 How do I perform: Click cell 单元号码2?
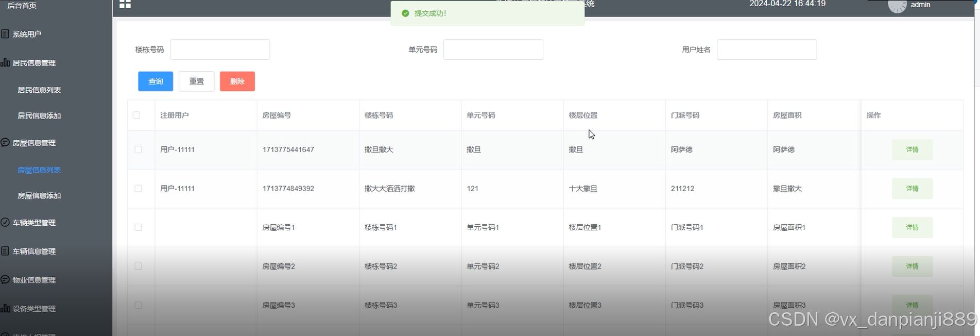pos(483,266)
